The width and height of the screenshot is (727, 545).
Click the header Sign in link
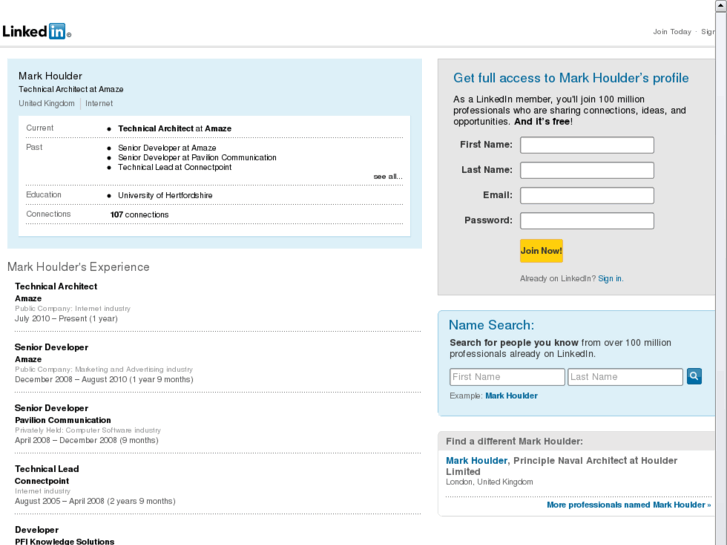(x=707, y=32)
